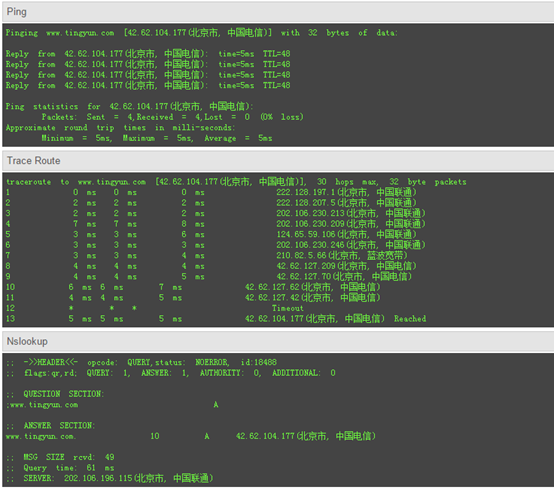Select the first Reply from 42.62.104.177 line

[148, 54]
